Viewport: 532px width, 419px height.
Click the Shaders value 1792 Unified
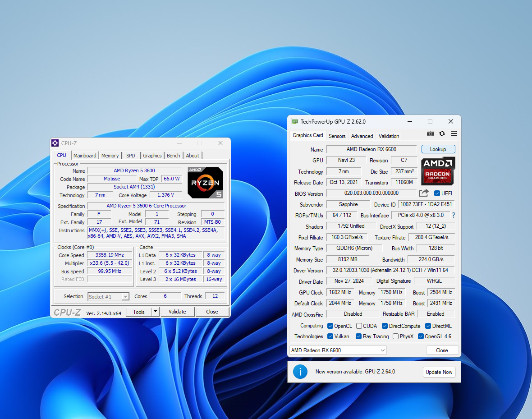click(x=351, y=226)
